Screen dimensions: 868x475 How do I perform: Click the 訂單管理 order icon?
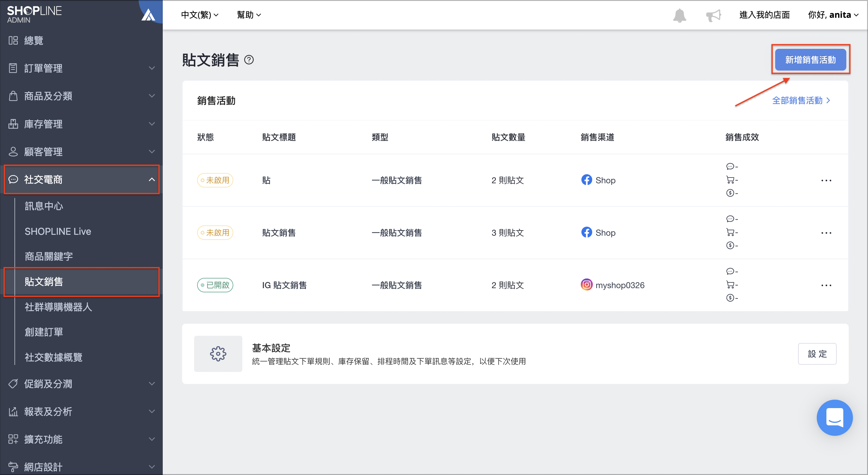[x=13, y=68]
